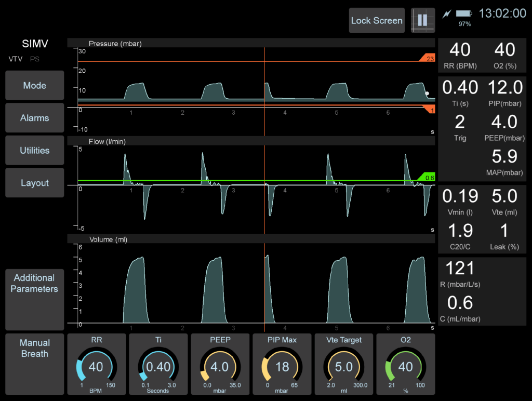Screen dimensions: 532x401
Task: Toggle the VTV option under SIMV
Action: point(16,59)
